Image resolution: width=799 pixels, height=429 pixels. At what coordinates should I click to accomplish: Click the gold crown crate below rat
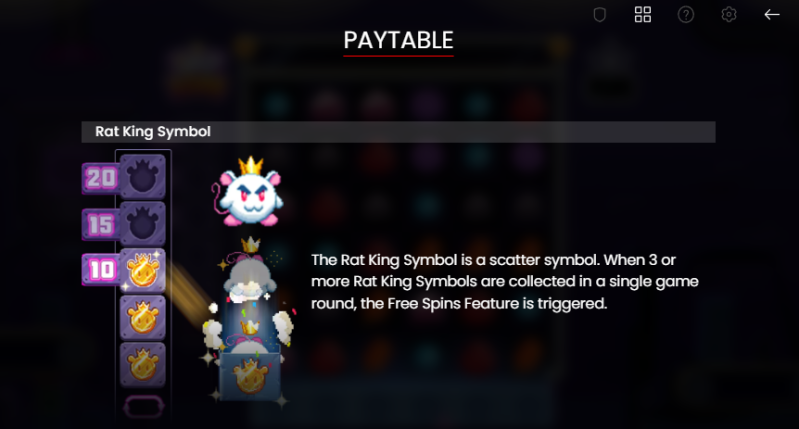click(250, 376)
